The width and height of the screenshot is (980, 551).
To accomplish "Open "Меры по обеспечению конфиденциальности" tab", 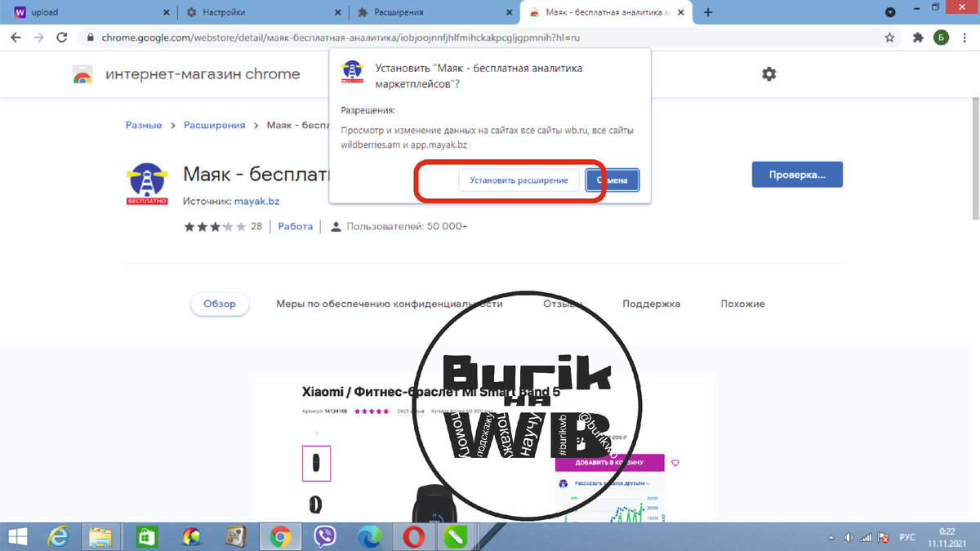I will [390, 304].
